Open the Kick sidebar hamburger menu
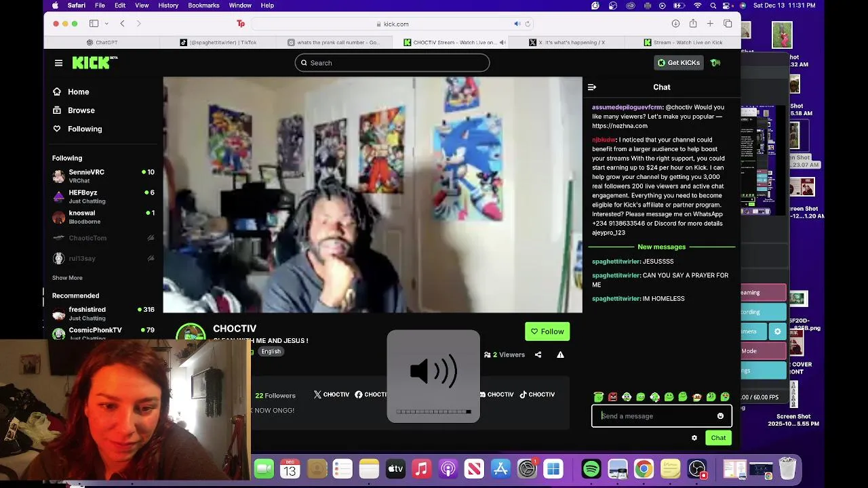Viewport: 868px width, 488px height. click(x=58, y=63)
